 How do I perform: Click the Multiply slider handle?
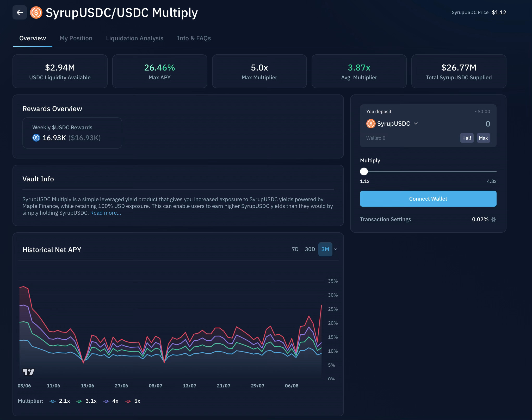(364, 171)
